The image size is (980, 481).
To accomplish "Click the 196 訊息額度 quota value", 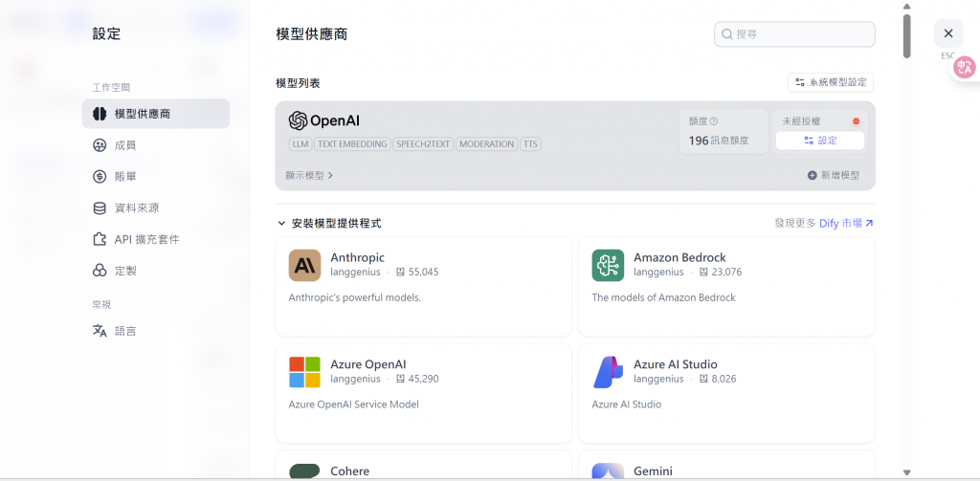I will 719,140.
